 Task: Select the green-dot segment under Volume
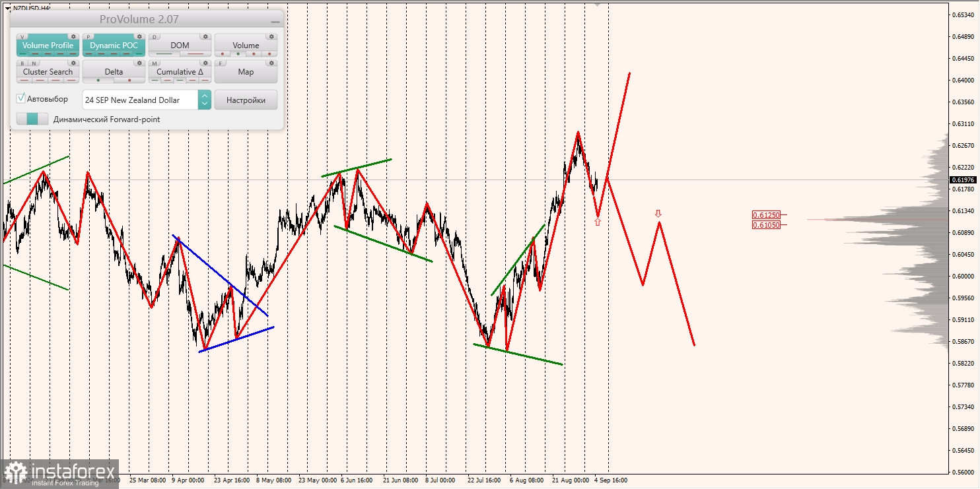(238, 53)
